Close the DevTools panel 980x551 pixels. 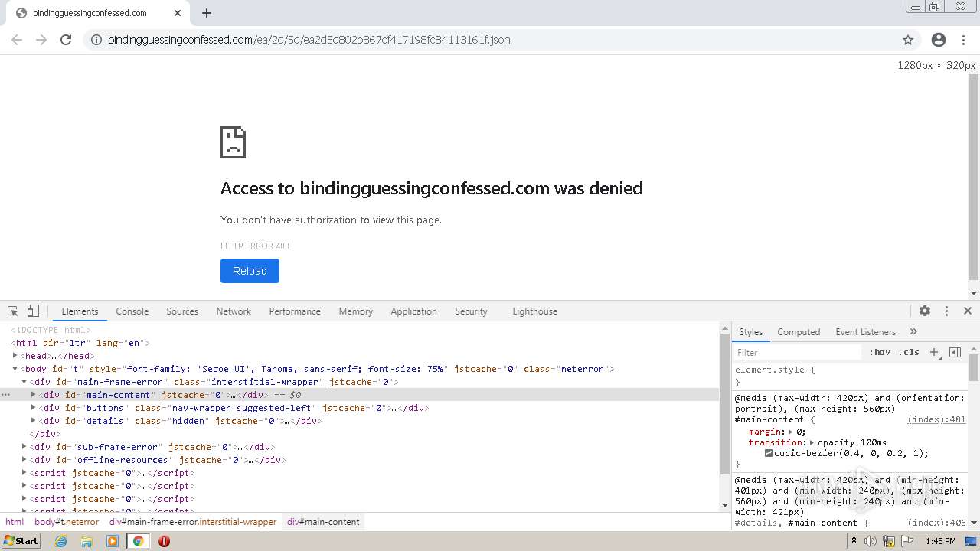[x=968, y=311]
